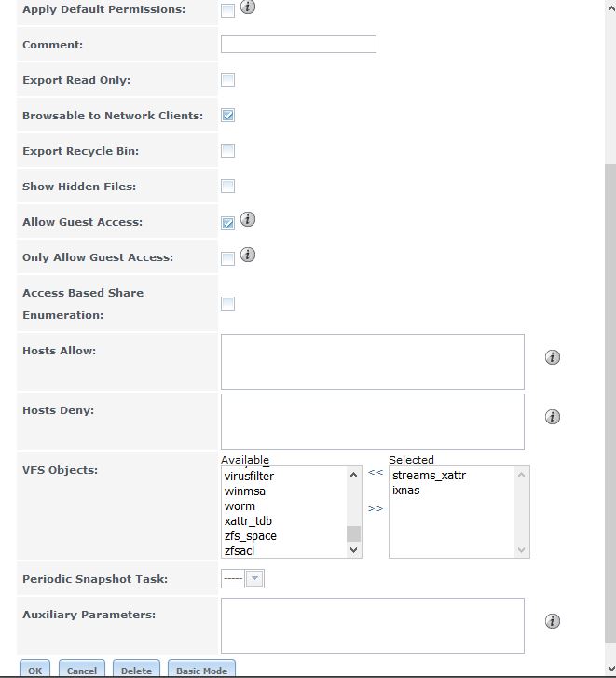The width and height of the screenshot is (616, 678).
Task: Click the Delete button
Action: click(136, 670)
